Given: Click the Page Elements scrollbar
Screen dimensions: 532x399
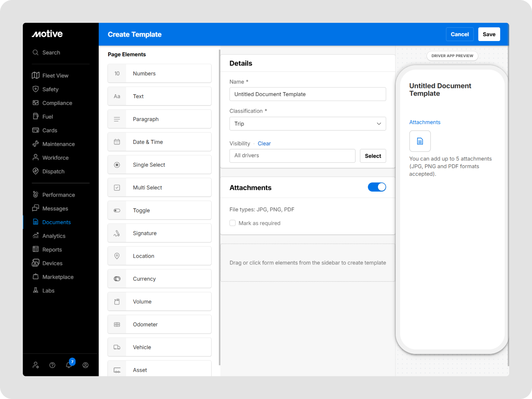Looking at the screenshot, I should 220,207.
